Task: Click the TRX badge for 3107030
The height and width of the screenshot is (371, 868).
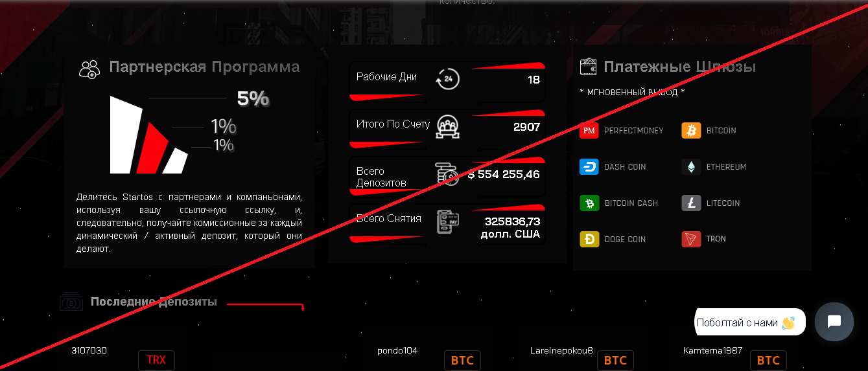Action: (156, 360)
